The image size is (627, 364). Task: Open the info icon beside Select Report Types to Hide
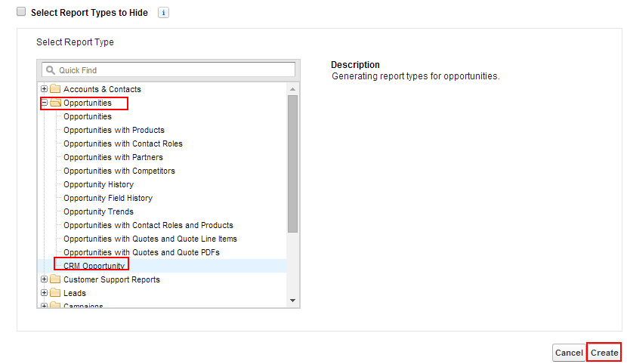(163, 13)
